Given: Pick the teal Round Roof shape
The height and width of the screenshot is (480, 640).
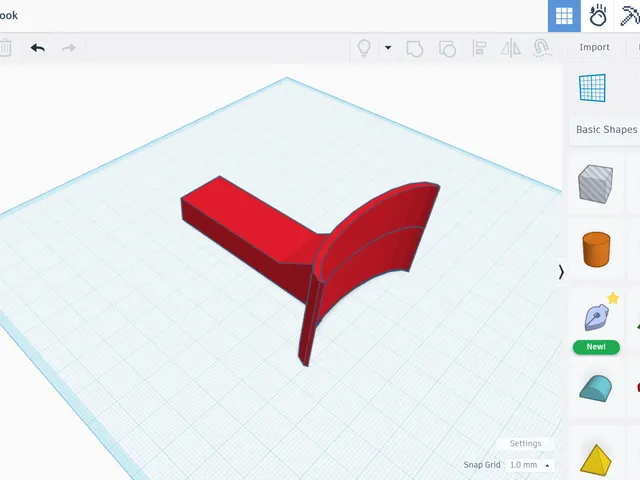Looking at the screenshot, I should point(596,389).
